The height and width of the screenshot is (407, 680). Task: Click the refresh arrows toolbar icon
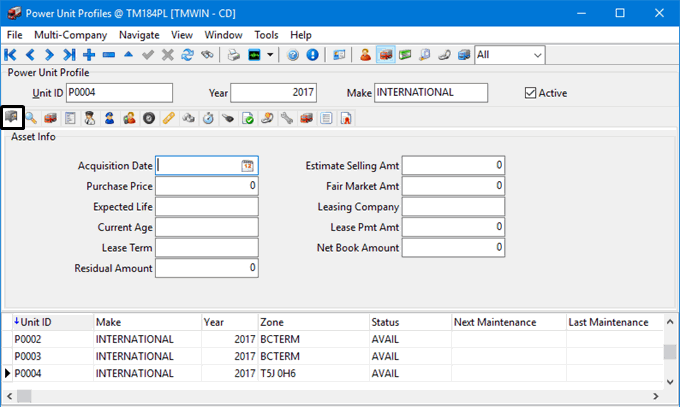pos(187,54)
